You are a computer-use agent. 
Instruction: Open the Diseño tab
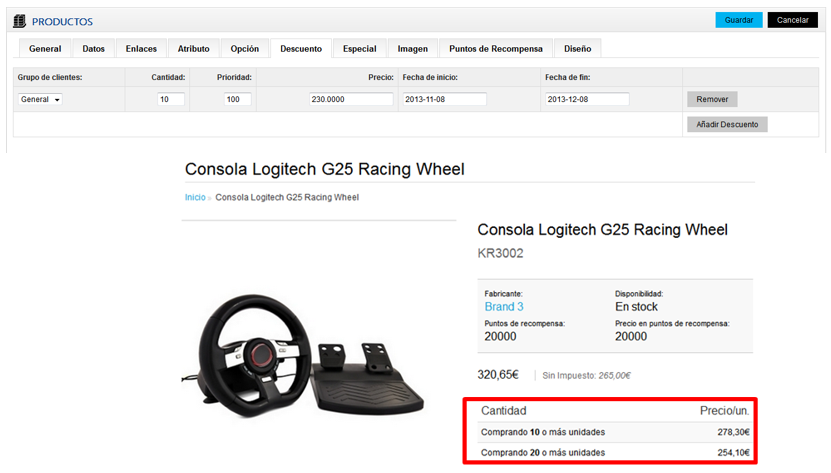(577, 49)
